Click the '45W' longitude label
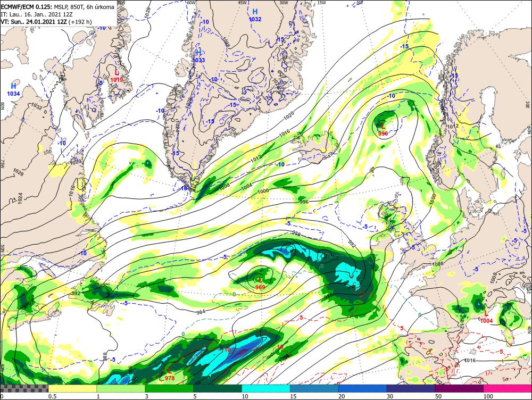This screenshot has height=400, width=532. tap(242, 2)
